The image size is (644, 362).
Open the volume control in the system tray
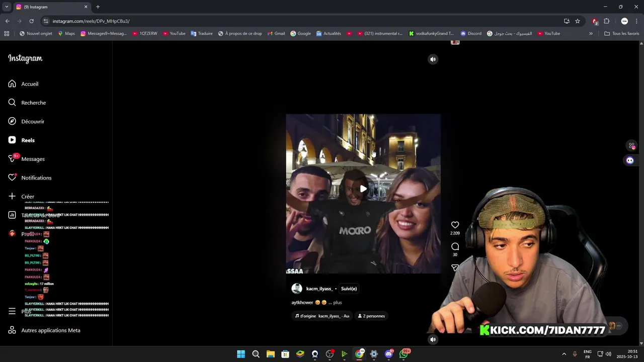608,354
